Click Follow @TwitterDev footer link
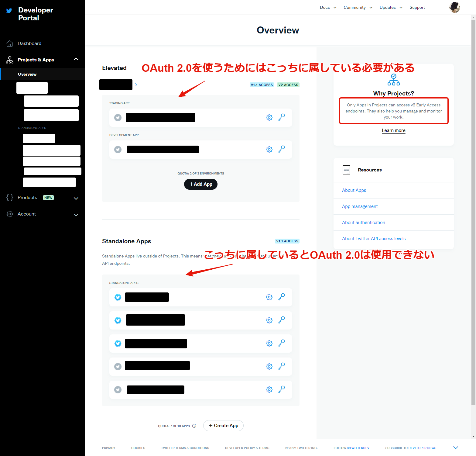Viewport: 476px width, 456px height. coord(351,448)
